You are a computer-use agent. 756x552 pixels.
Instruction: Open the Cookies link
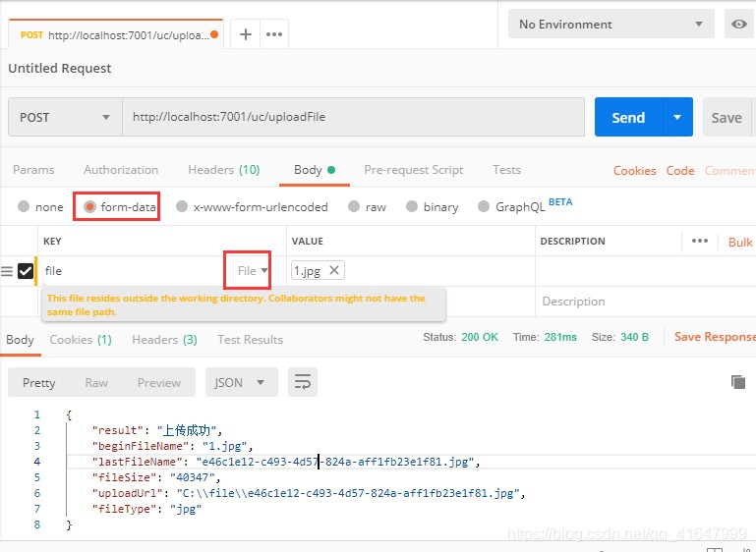[634, 171]
